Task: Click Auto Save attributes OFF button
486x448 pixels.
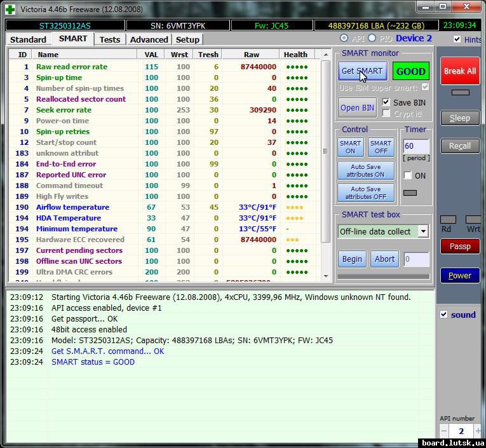Action: pyautogui.click(x=365, y=193)
